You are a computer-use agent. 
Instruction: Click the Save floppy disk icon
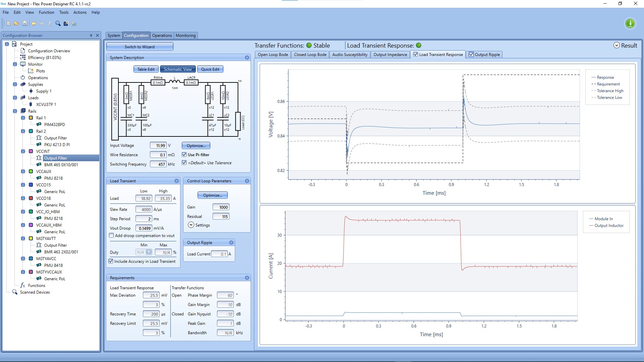24,23
